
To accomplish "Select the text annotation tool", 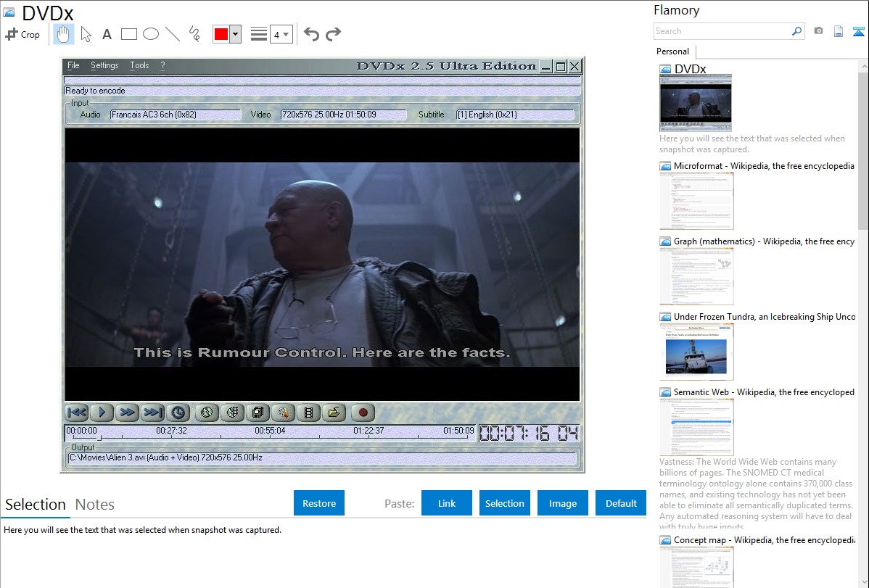I will click(x=107, y=34).
